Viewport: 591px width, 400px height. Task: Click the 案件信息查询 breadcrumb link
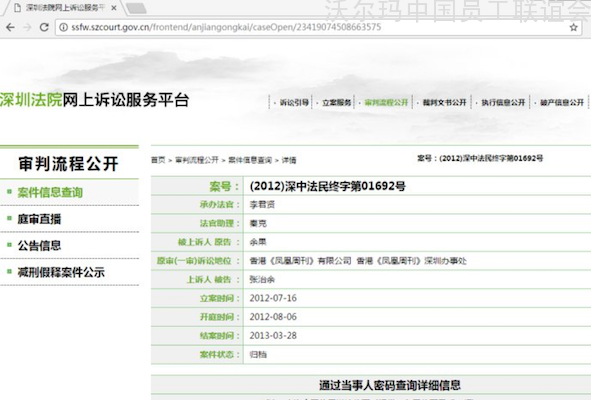pyautogui.click(x=250, y=160)
